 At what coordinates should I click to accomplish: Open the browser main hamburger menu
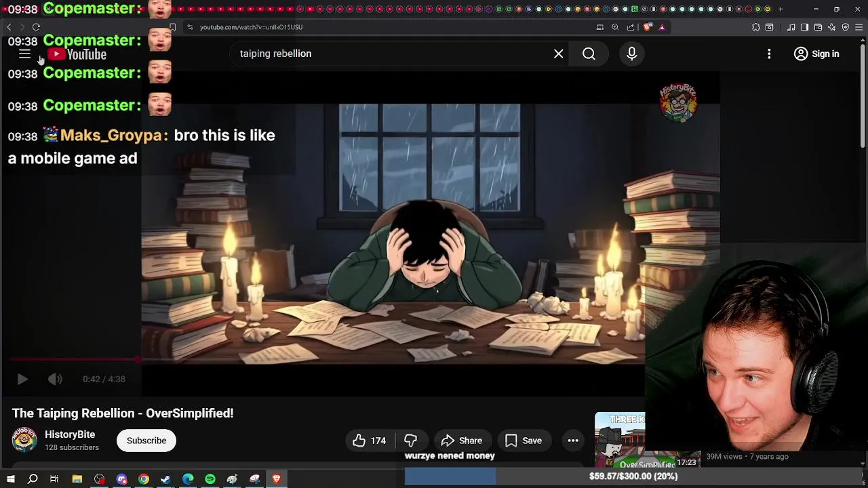click(859, 27)
